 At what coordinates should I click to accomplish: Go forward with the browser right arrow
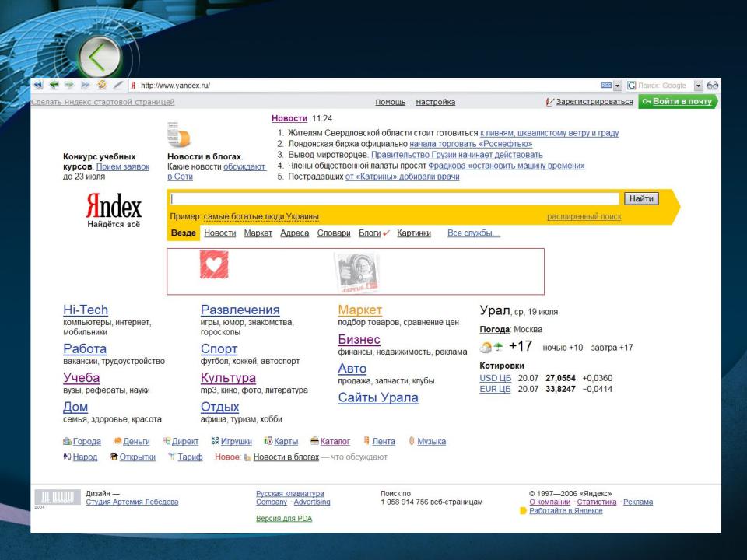[69, 86]
